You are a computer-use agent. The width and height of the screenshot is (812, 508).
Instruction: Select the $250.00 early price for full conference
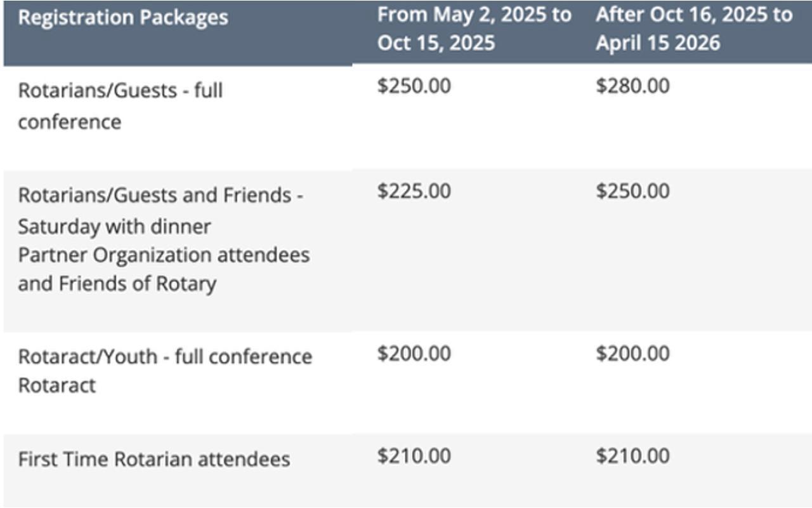(414, 86)
